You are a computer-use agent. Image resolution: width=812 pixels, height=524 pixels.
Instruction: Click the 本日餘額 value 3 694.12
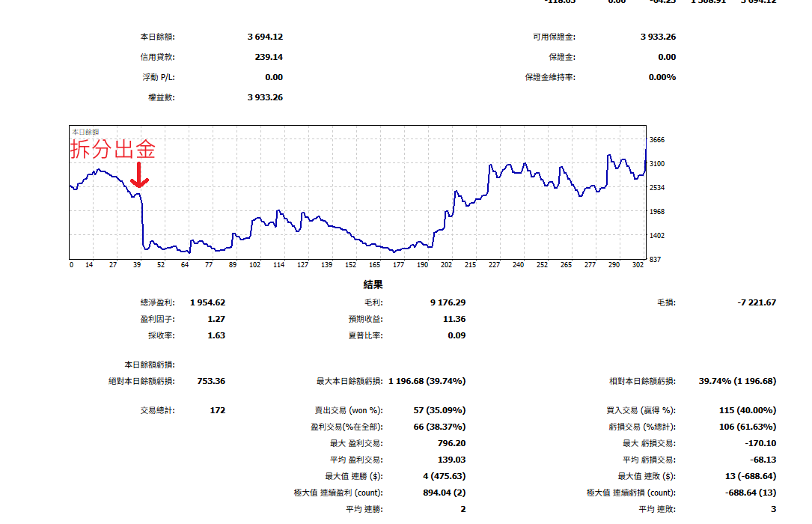265,37
